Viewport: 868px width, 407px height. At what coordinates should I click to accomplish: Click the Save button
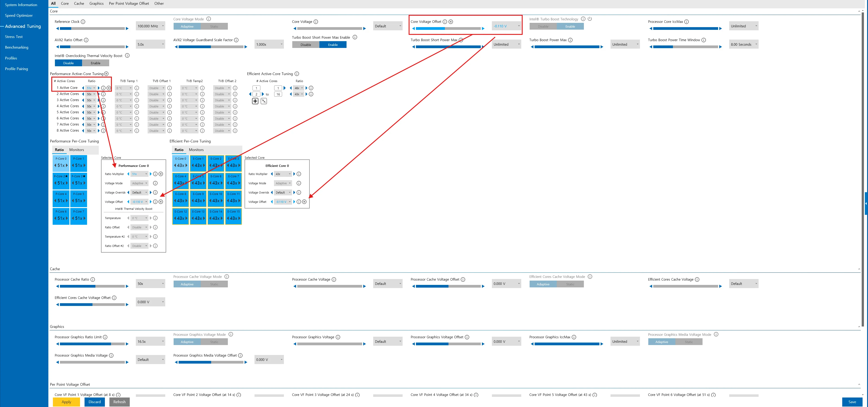[852, 402]
